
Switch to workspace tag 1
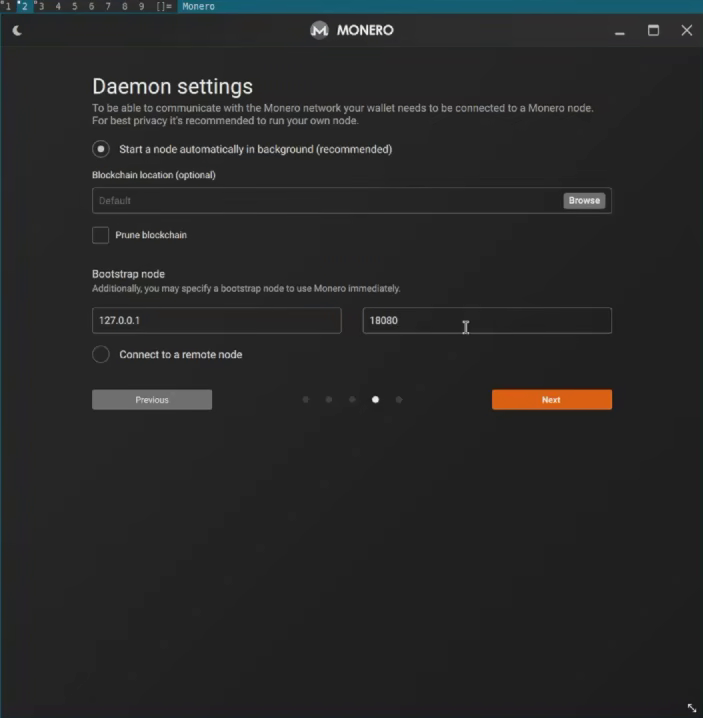(x=6, y=6)
